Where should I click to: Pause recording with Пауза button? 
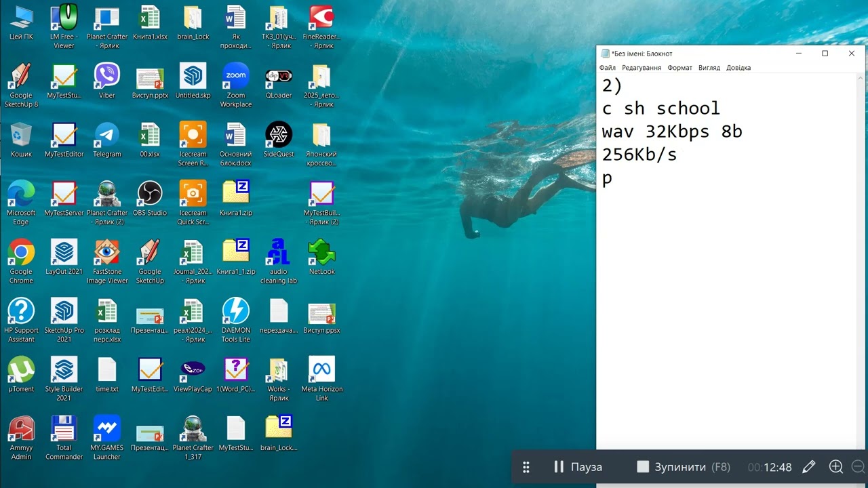[578, 467]
